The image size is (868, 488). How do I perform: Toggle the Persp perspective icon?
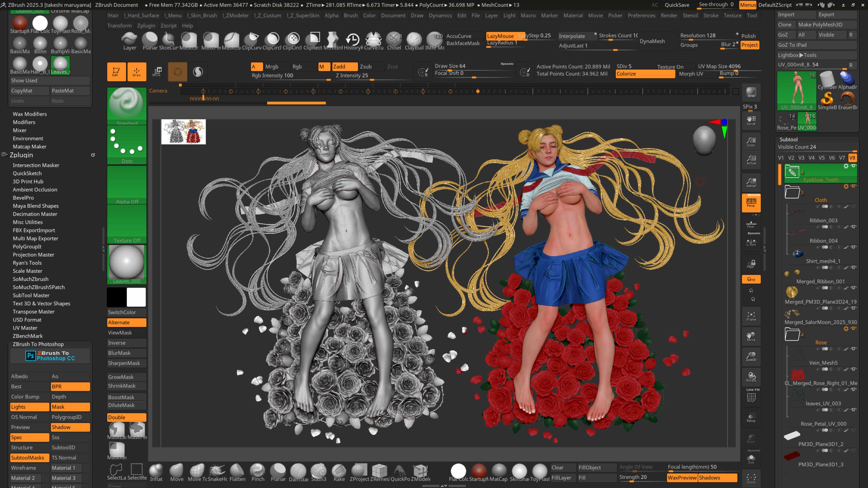click(751, 203)
